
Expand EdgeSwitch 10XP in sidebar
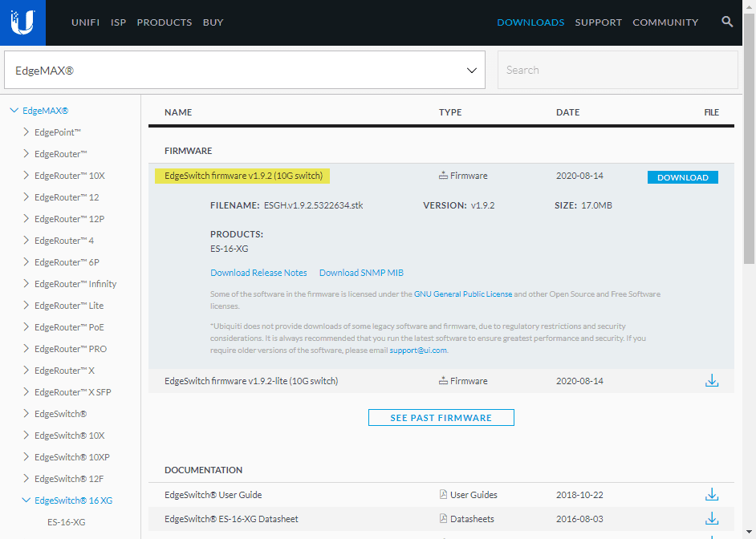coord(26,456)
